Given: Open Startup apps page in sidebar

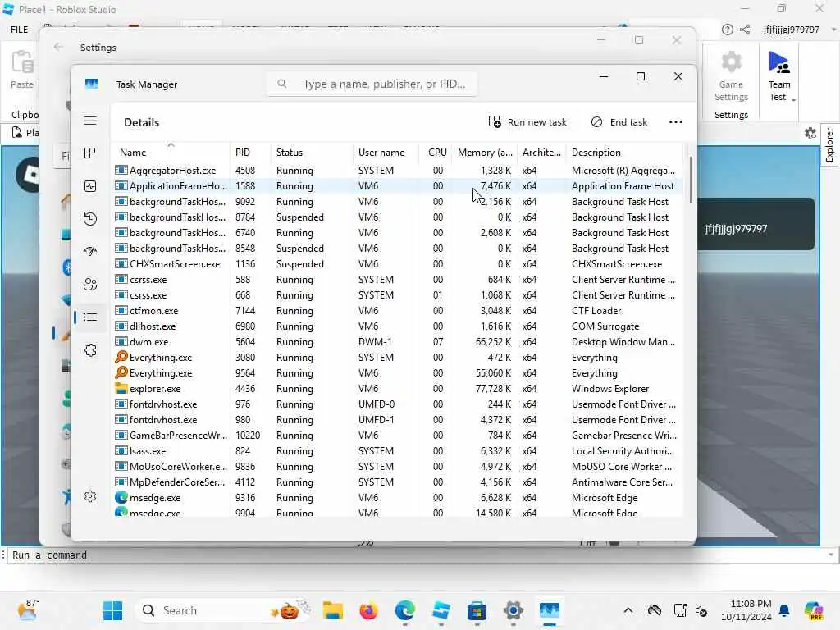Looking at the screenshot, I should (90, 251).
